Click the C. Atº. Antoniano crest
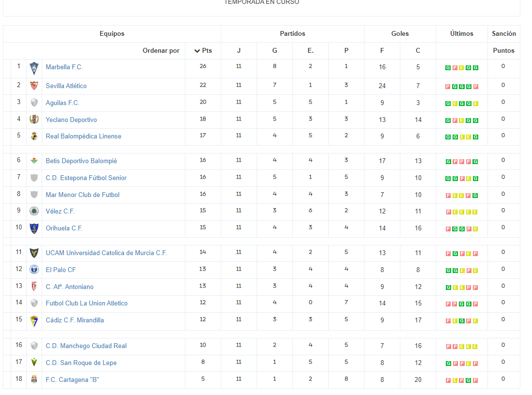The image size is (532, 395). [x=34, y=287]
